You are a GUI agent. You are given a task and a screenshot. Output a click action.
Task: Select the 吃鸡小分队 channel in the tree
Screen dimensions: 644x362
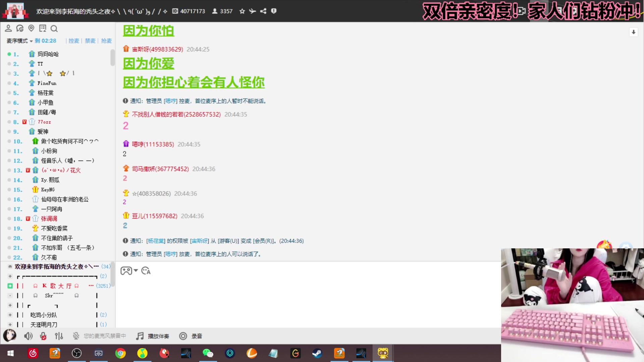pyautogui.click(x=43, y=315)
